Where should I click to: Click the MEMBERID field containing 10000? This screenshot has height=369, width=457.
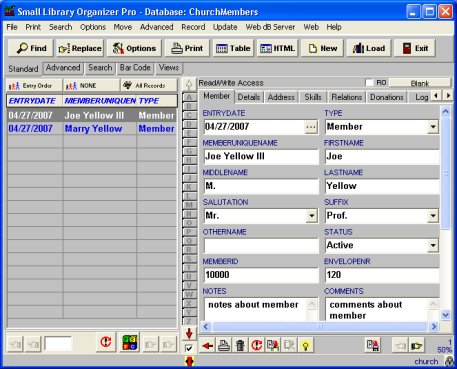click(261, 275)
